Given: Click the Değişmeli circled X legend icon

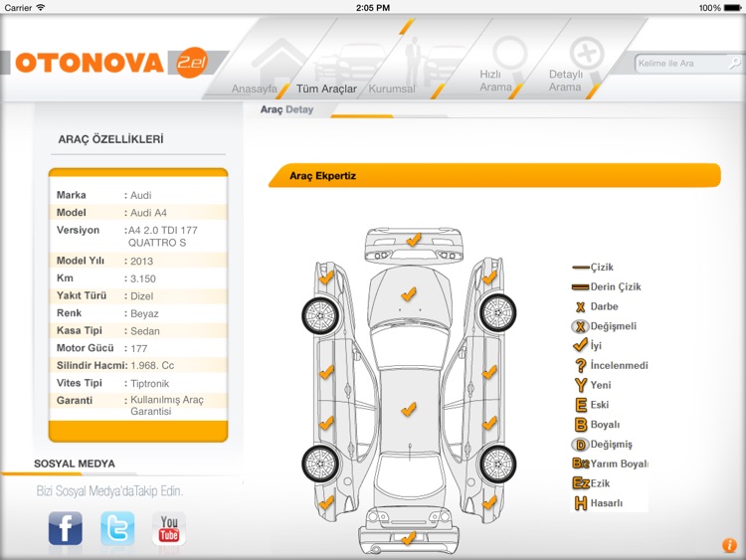Looking at the screenshot, I should (x=580, y=326).
